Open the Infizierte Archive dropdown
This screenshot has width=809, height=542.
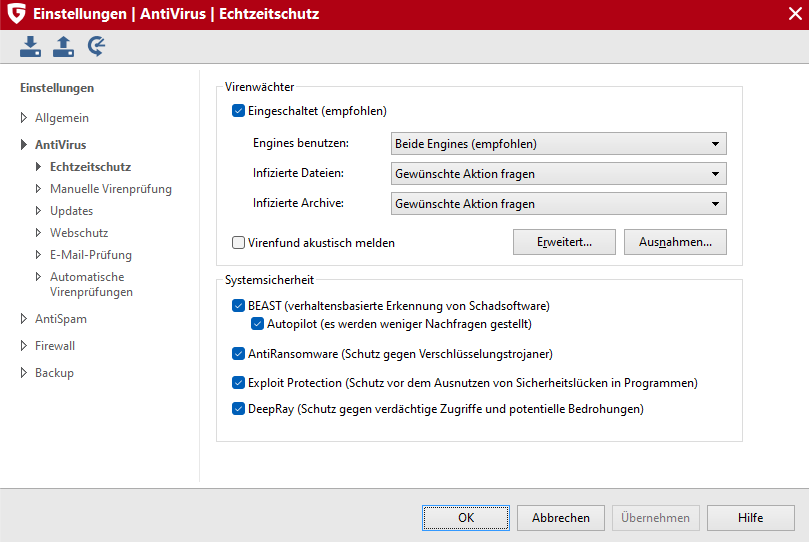tap(559, 204)
